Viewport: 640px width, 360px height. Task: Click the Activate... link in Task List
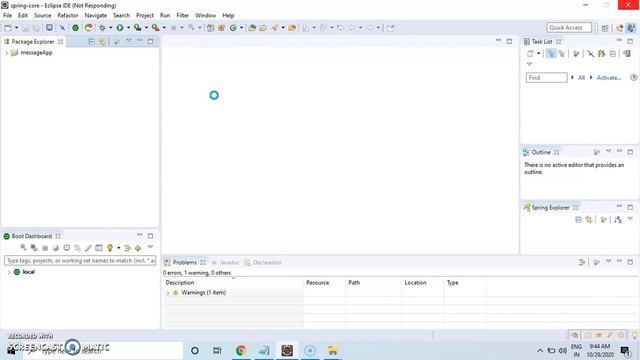pos(609,78)
